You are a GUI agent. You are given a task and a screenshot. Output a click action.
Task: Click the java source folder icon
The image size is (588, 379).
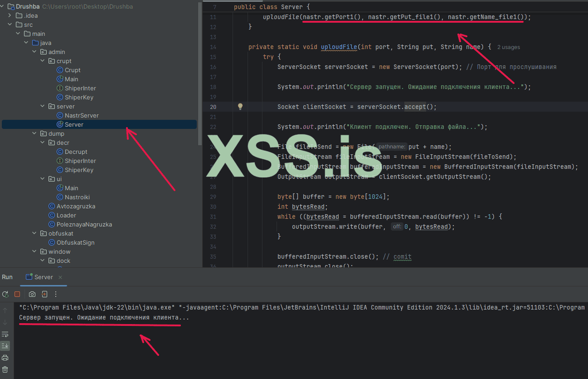(x=35, y=43)
